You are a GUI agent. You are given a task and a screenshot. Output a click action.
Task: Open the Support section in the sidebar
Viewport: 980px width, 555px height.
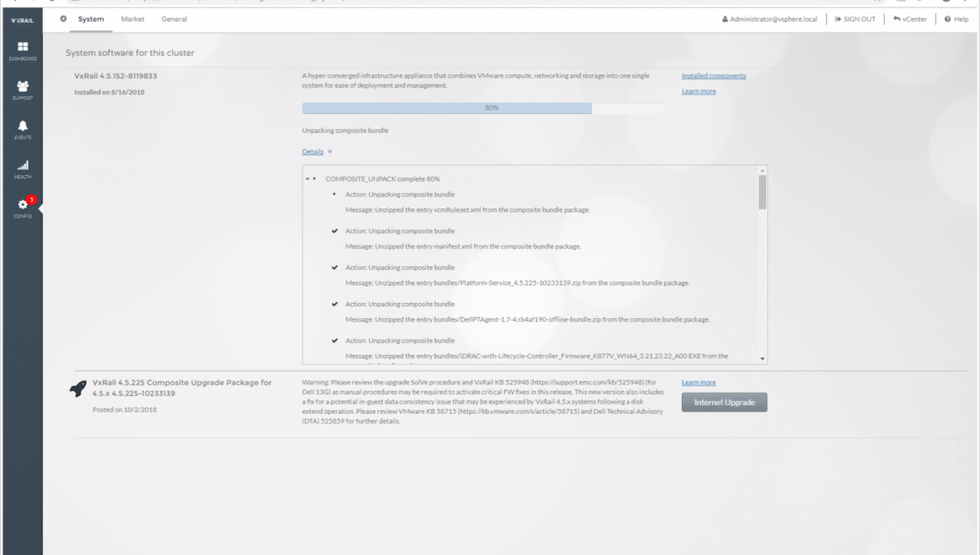[x=23, y=90]
